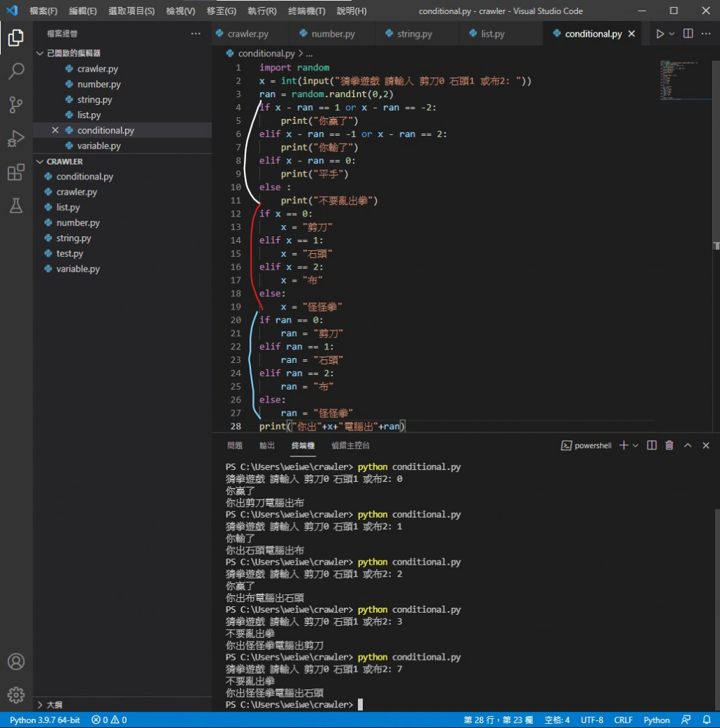Select Python 3.9.7 64-bit interpreter
Screen dimensions: 720x728
pos(44,720)
